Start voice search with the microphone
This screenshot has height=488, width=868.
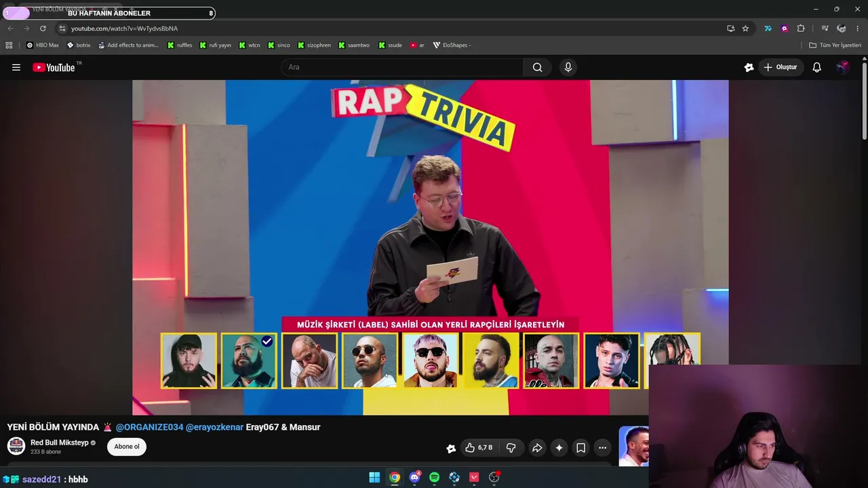(568, 67)
